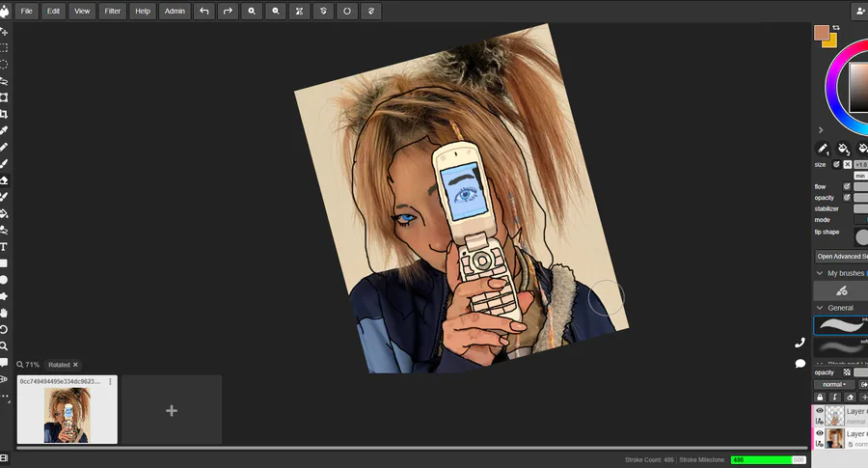Select the Eyedropper color picker tool

3,130
